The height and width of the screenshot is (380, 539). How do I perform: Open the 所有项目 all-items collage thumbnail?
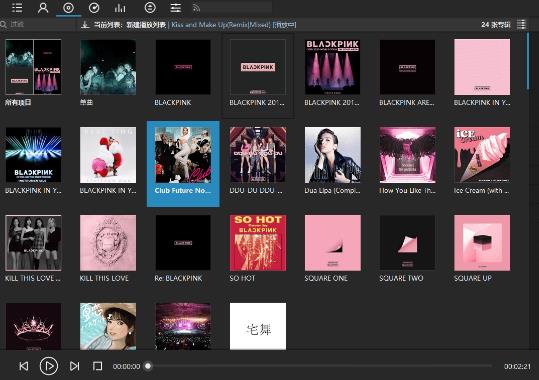tap(33, 67)
